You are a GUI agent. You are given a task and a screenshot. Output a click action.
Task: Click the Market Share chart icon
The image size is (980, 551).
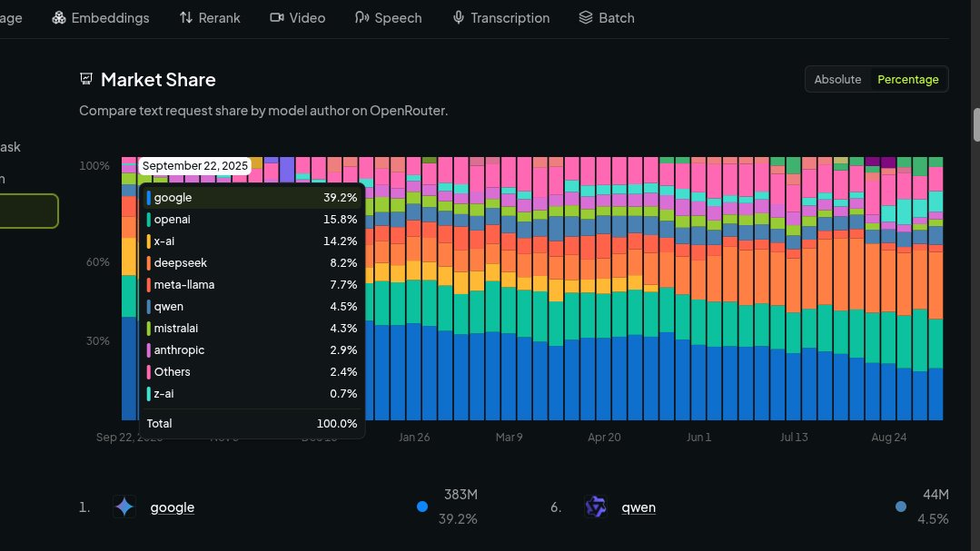click(86, 79)
